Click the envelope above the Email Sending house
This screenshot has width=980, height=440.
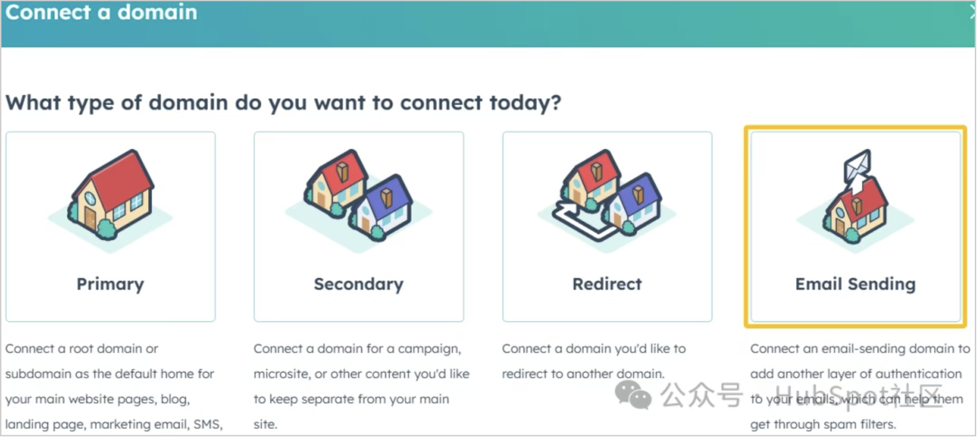(x=857, y=165)
